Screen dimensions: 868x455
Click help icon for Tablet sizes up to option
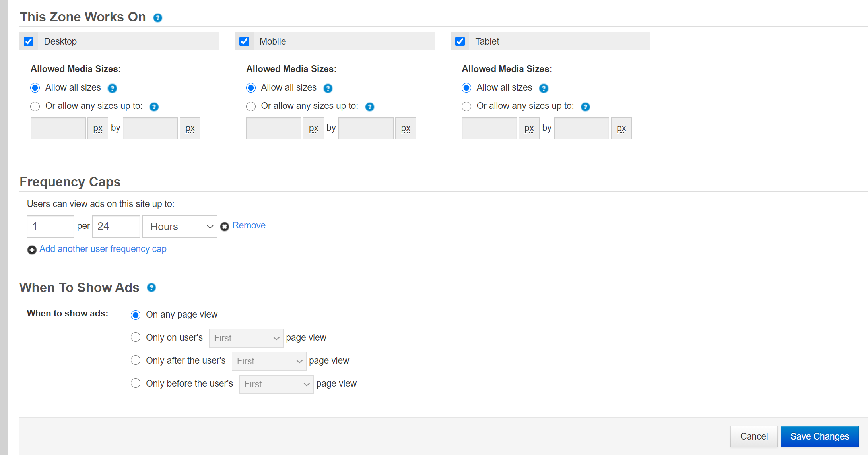pyautogui.click(x=585, y=107)
